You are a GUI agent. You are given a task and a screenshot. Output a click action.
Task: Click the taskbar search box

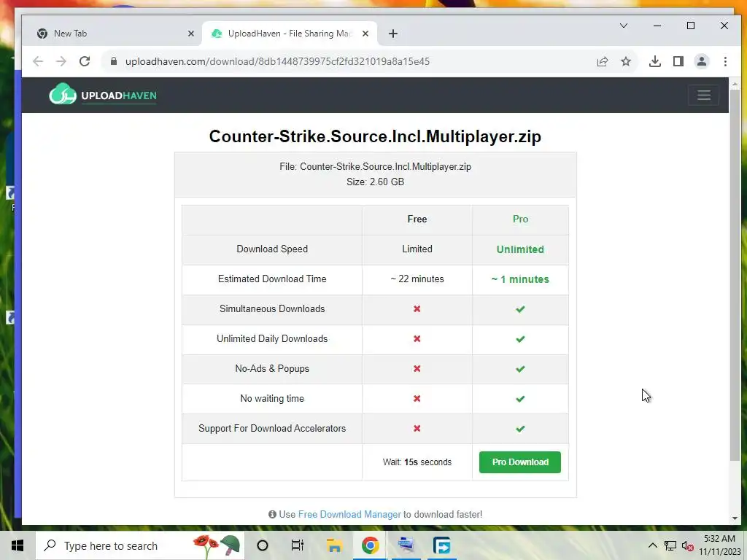point(139,545)
